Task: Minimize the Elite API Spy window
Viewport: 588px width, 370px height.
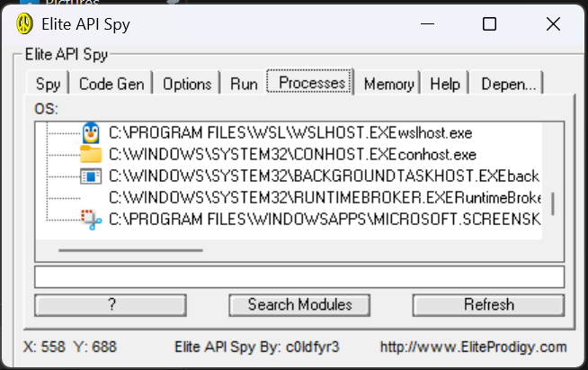Action: pyautogui.click(x=427, y=24)
